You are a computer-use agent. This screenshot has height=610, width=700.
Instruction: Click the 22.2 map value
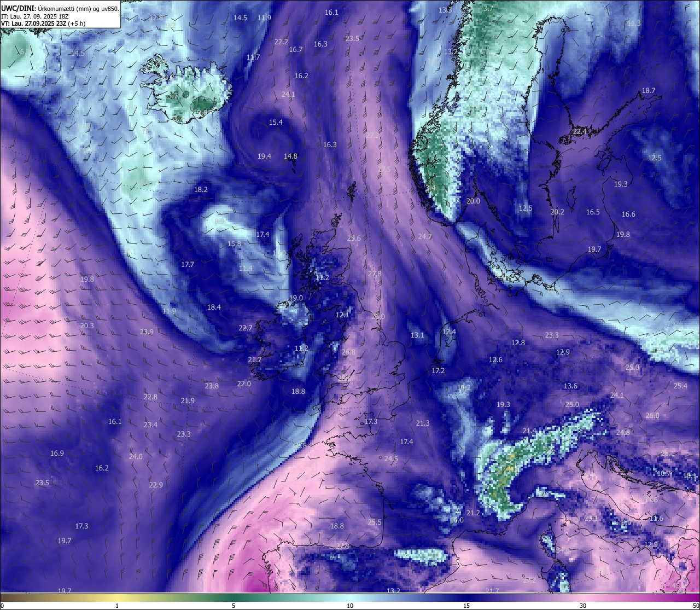(281, 42)
